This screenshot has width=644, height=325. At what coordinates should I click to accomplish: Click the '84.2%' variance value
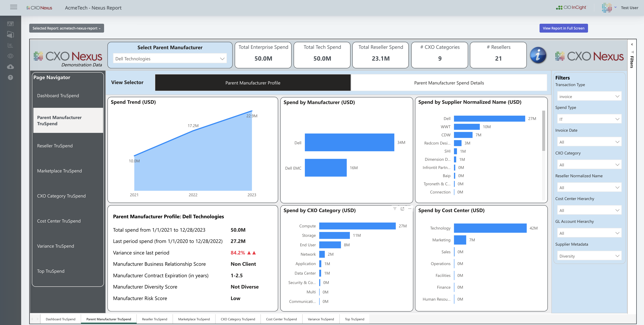point(238,253)
